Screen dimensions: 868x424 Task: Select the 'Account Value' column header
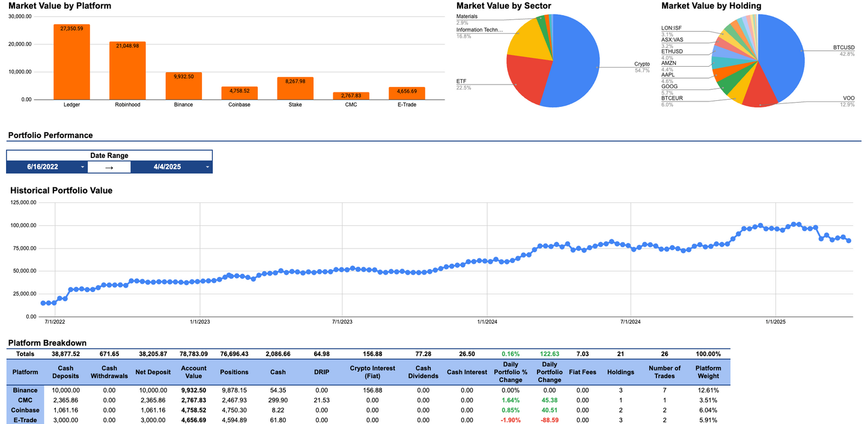pyautogui.click(x=193, y=372)
